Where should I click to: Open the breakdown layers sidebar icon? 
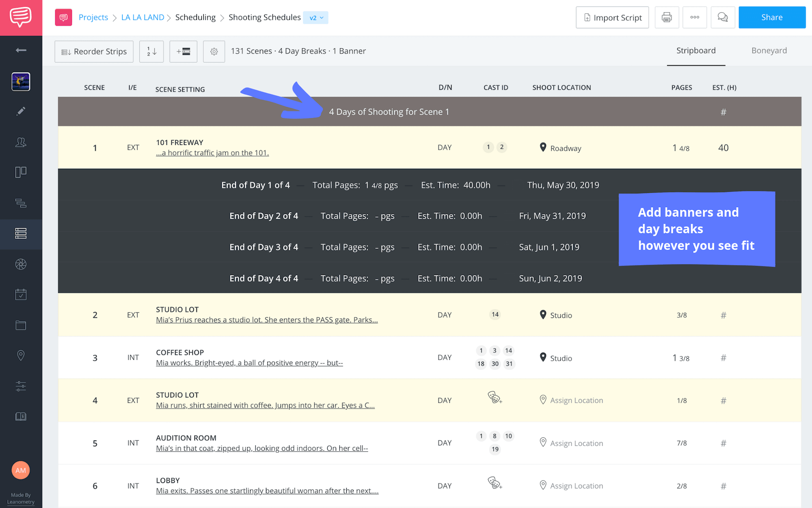(x=21, y=203)
